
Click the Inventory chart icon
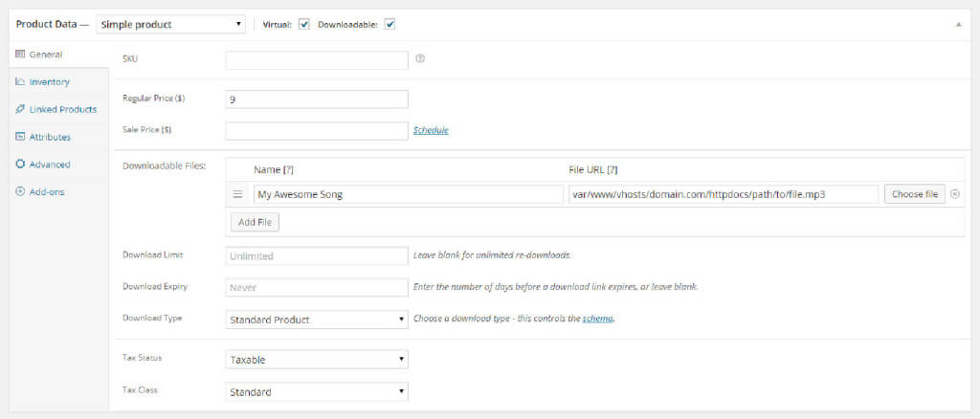tap(19, 82)
